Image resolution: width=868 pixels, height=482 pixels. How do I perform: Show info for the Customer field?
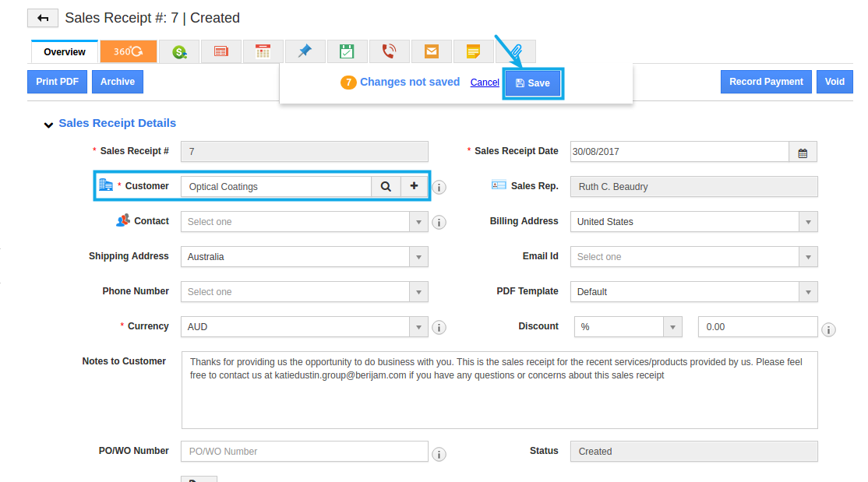pyautogui.click(x=439, y=187)
